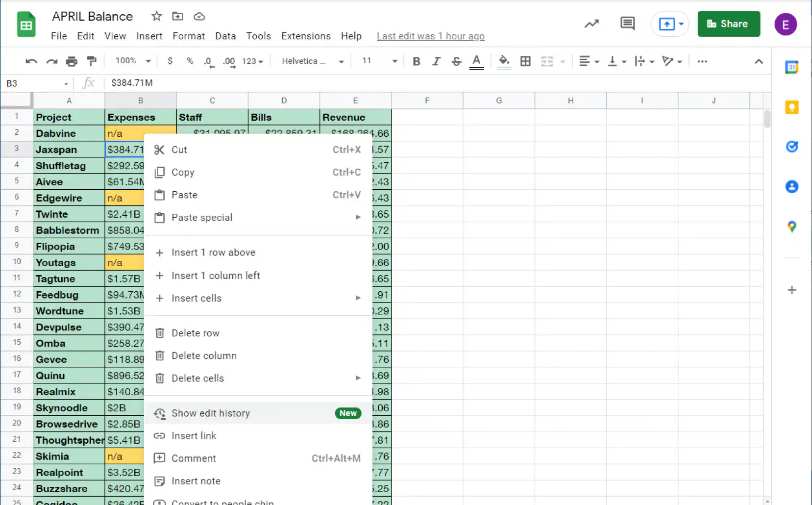The image size is (812, 505).
Task: Open the Format menu
Action: 189,36
